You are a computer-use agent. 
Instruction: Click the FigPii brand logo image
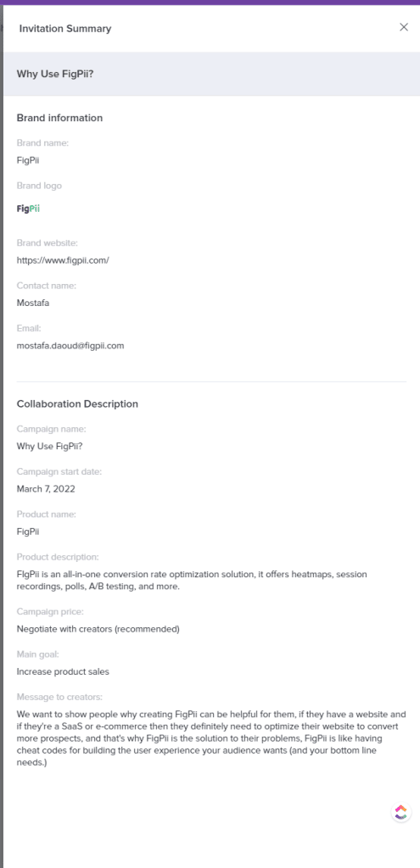[x=28, y=209]
